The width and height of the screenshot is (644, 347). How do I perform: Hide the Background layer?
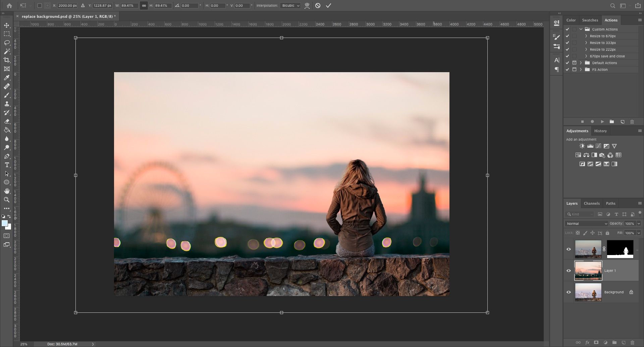coord(569,292)
